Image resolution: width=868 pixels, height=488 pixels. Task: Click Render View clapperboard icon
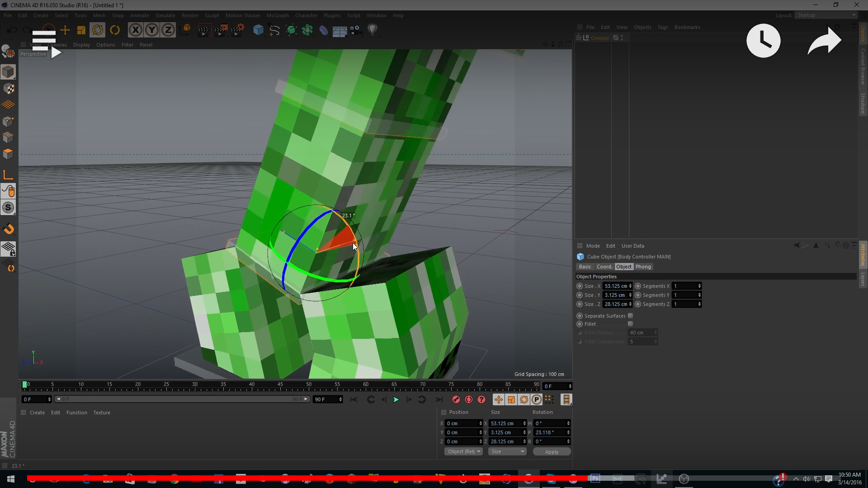click(x=204, y=30)
